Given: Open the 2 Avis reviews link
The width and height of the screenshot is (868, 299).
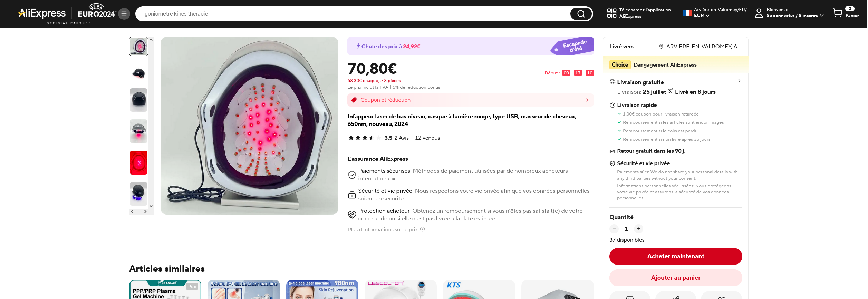Looking at the screenshot, I should tap(401, 138).
